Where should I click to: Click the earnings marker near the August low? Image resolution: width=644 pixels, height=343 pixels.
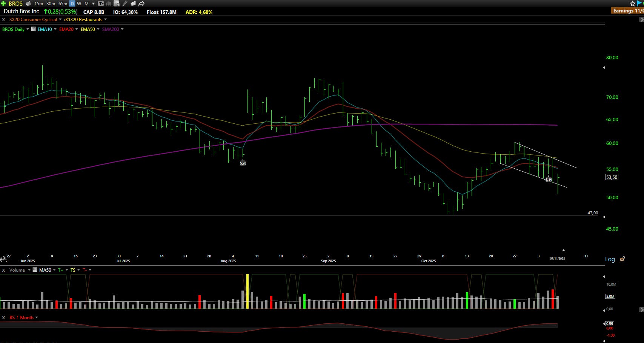point(243,163)
